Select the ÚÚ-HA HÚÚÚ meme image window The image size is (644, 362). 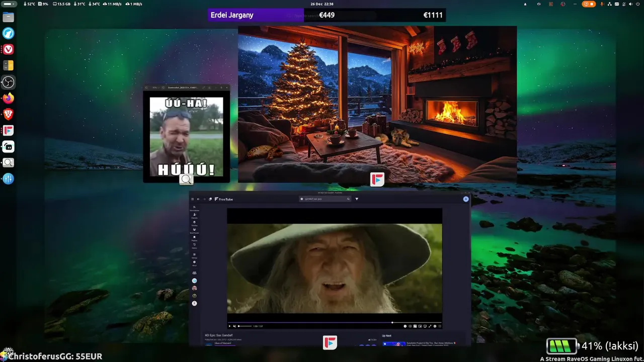coord(187,133)
